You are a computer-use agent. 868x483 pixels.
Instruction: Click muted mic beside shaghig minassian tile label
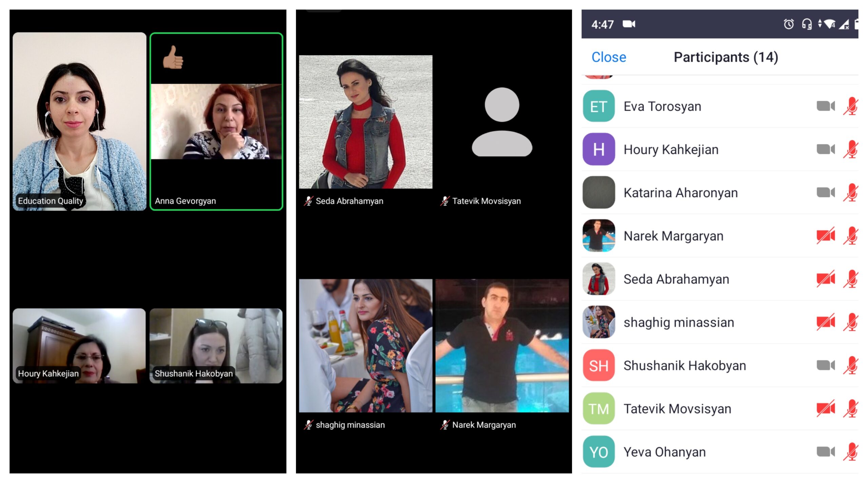click(308, 425)
